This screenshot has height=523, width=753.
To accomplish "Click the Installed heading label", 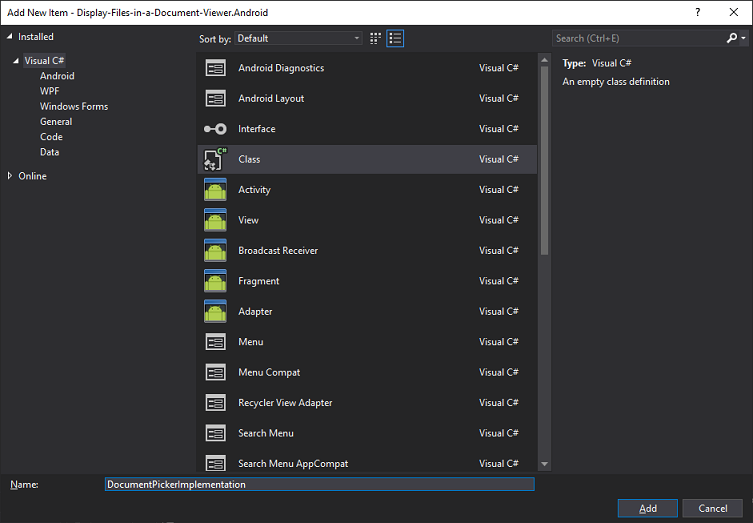I will tap(36, 36).
